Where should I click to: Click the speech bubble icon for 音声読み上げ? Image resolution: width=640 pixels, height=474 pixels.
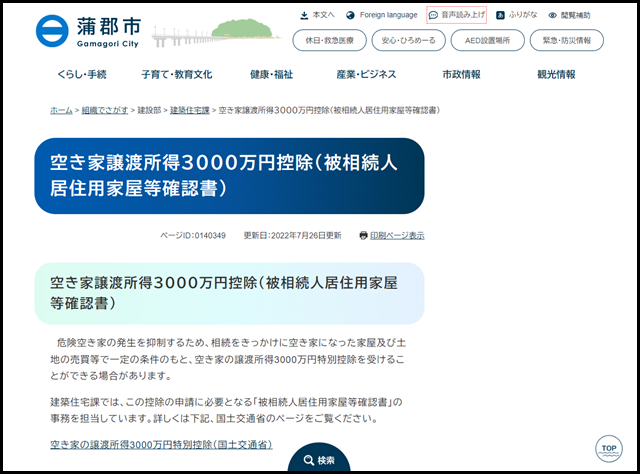(433, 16)
